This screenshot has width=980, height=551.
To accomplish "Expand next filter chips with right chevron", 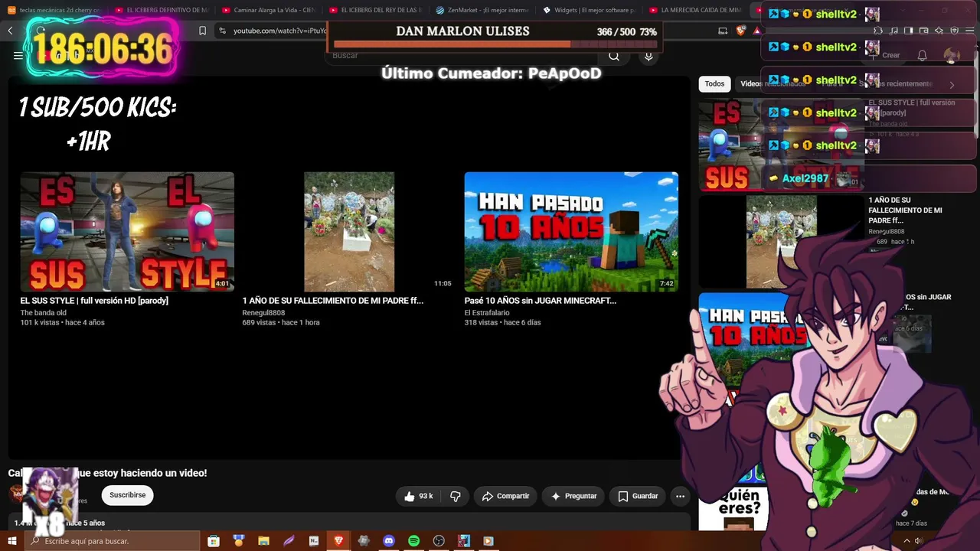I will coord(952,84).
